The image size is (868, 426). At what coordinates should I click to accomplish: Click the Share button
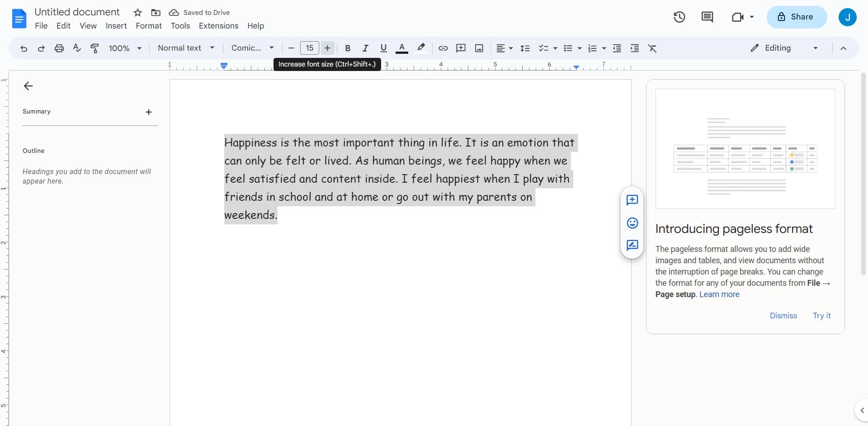pos(796,17)
